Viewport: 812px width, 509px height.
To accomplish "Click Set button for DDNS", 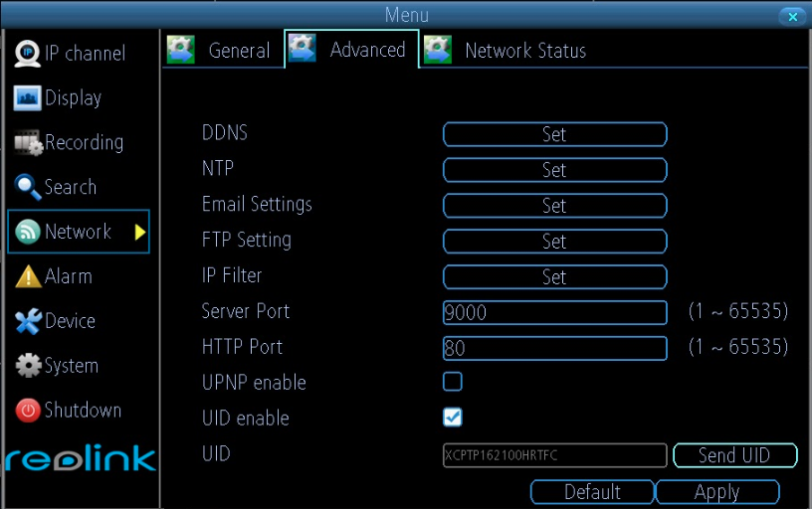I will click(x=554, y=134).
